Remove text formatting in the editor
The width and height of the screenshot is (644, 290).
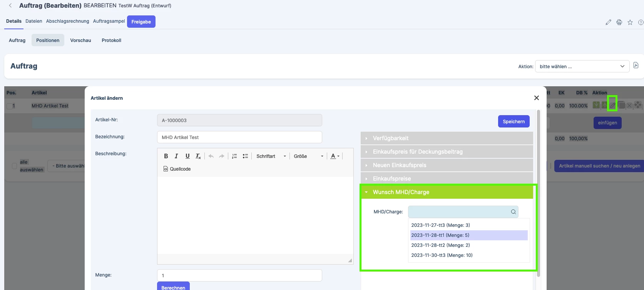[x=198, y=156]
